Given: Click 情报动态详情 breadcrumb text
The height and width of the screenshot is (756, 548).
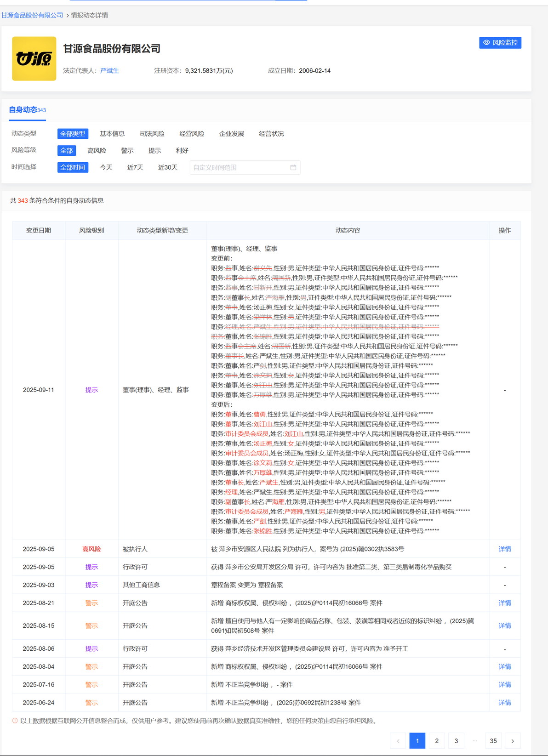Looking at the screenshot, I should [x=89, y=15].
